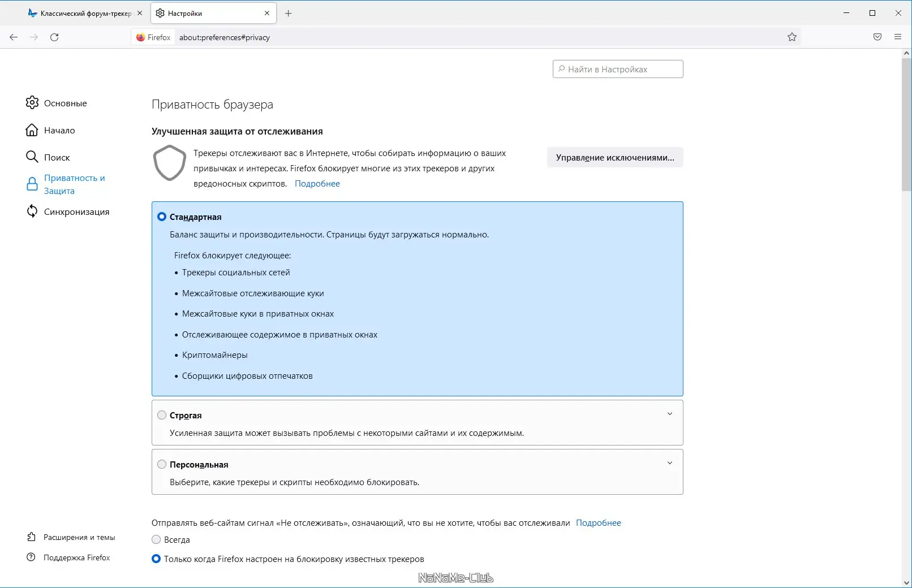912x588 pixels.
Task: Expand the Персональная mode details
Action: [x=670, y=462]
